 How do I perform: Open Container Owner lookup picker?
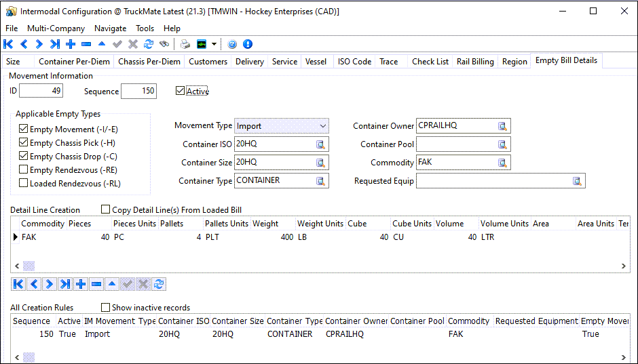click(x=503, y=126)
